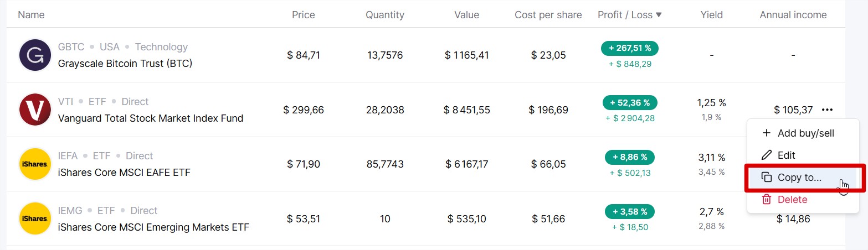Image resolution: width=868 pixels, height=250 pixels.
Task: Click the IEFA ticker label
Action: [68, 156]
